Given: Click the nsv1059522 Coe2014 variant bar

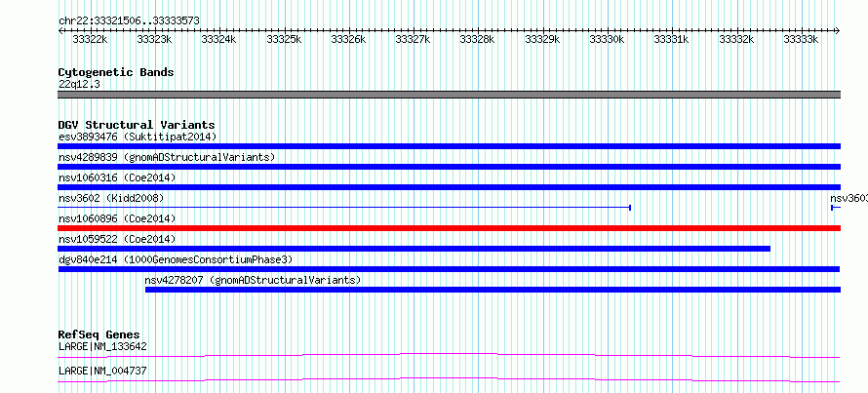Looking at the screenshot, I should (x=414, y=249).
